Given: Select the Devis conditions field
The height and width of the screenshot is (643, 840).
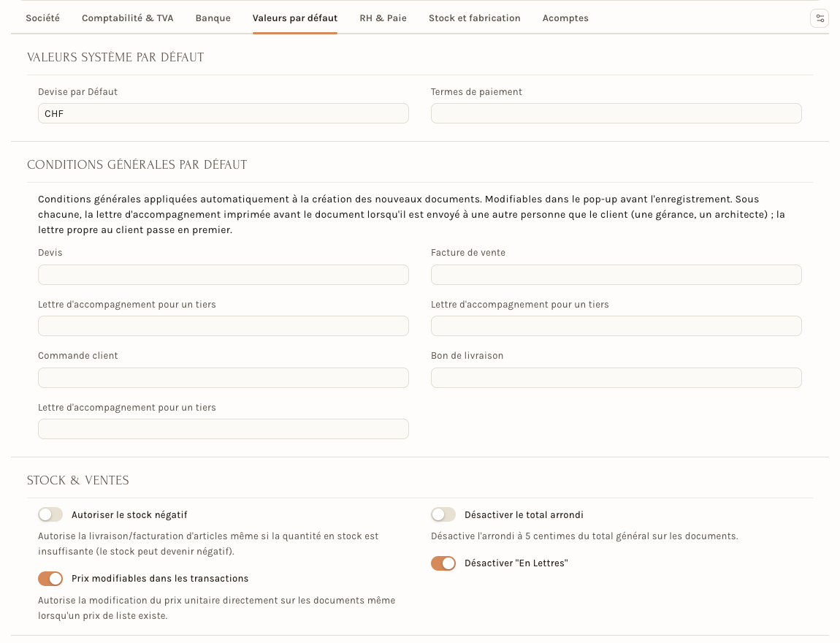Looking at the screenshot, I should pos(224,275).
